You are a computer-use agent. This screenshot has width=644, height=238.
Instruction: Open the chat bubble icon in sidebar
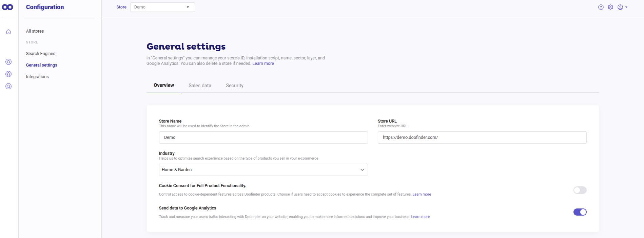tap(8, 86)
